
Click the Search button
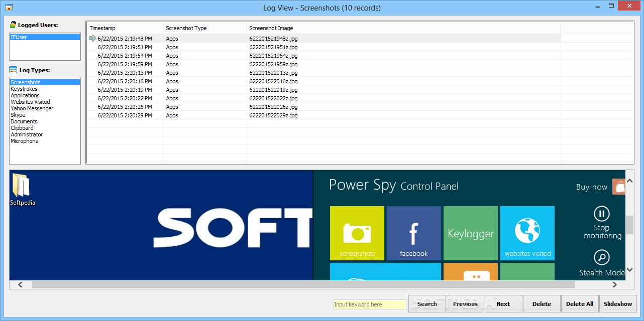tap(427, 304)
